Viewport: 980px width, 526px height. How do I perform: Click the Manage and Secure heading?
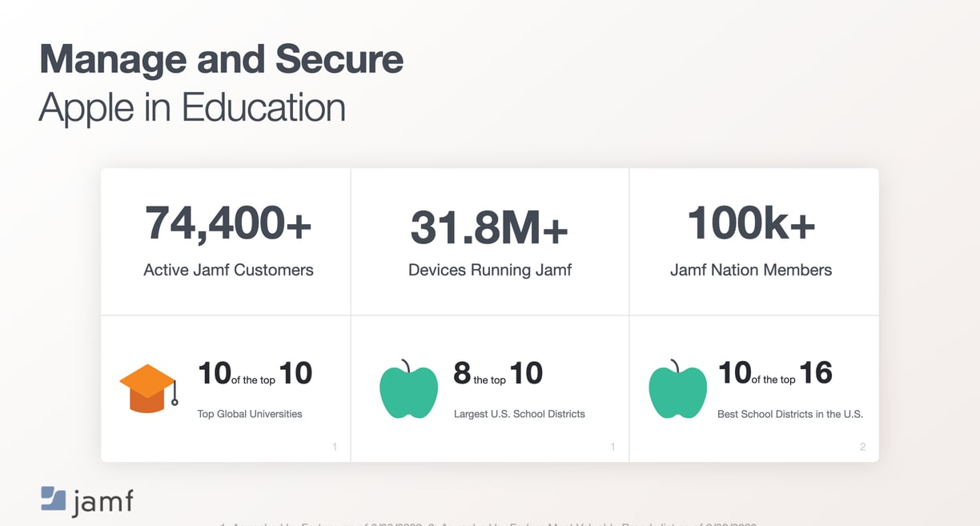(x=221, y=59)
